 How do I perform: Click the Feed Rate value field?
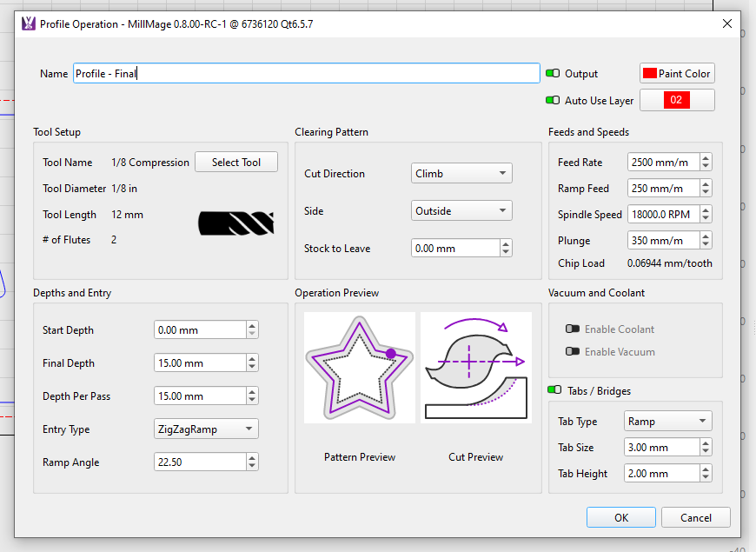663,163
